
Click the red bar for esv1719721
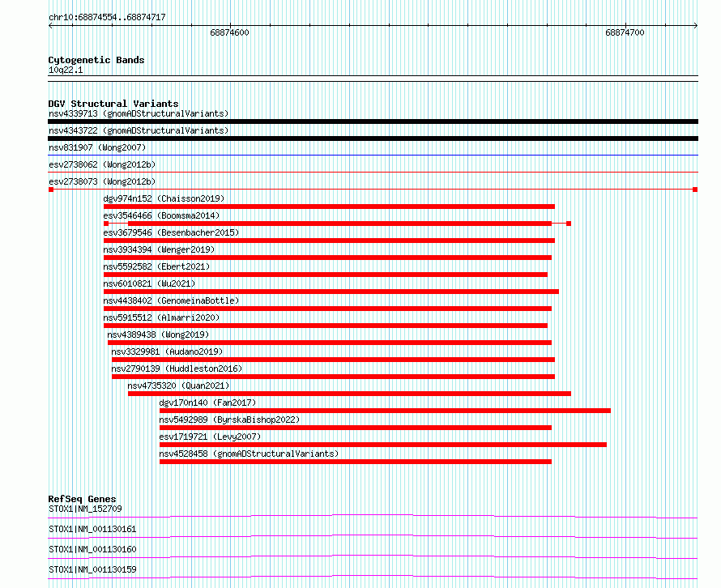point(383,445)
